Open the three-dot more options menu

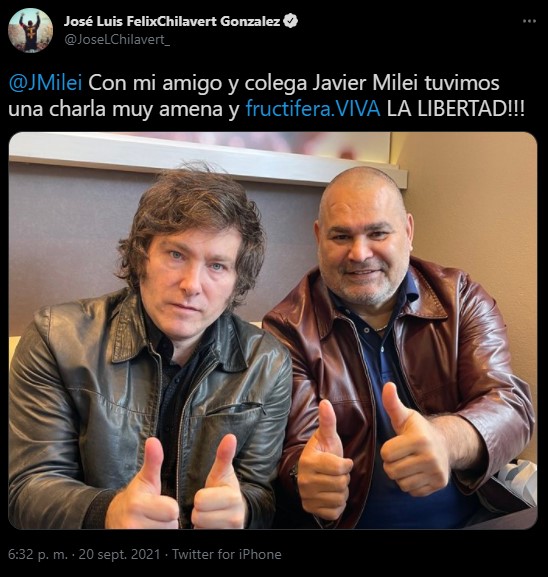pos(529,21)
